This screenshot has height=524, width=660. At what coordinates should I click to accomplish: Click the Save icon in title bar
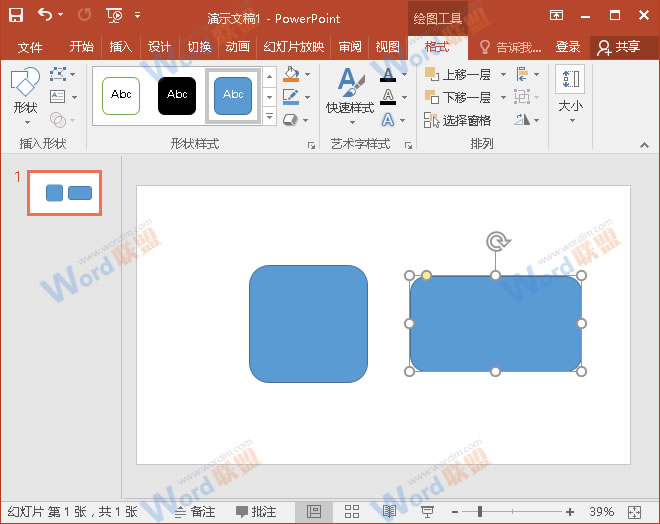[x=16, y=15]
